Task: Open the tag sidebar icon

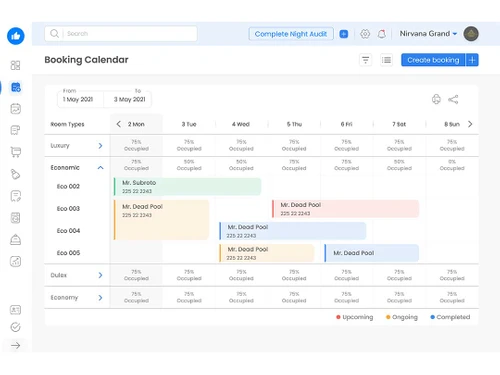Action: click(x=15, y=174)
